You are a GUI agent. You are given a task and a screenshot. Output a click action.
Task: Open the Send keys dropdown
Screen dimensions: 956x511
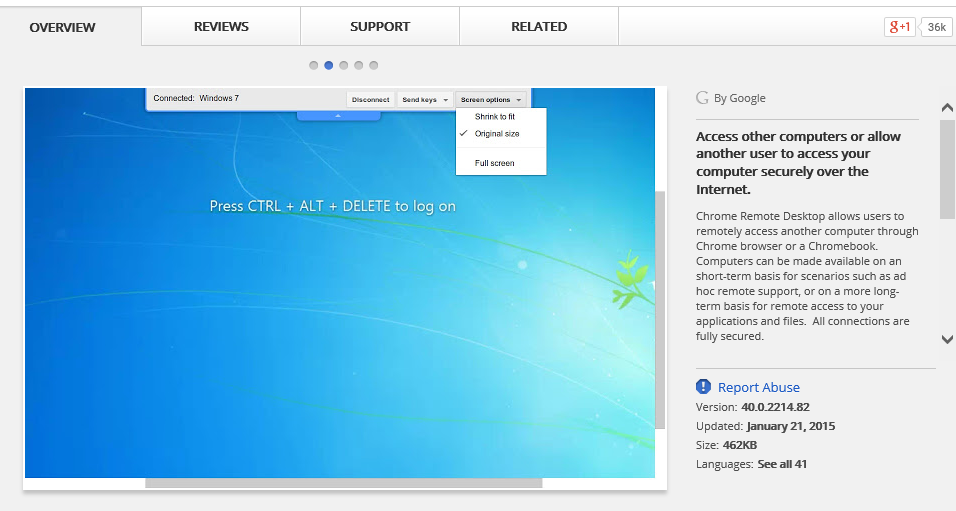click(425, 99)
